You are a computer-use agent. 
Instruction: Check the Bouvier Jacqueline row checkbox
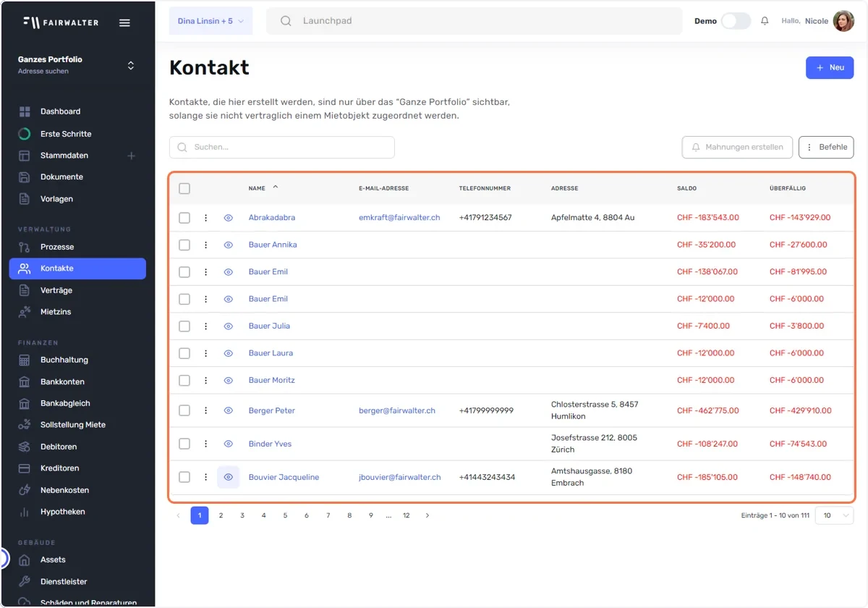click(x=184, y=477)
